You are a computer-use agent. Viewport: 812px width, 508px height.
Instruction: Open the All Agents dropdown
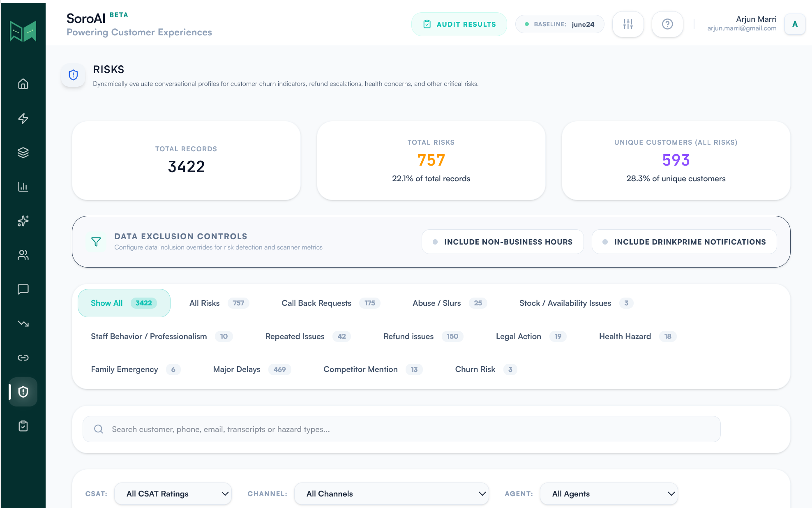(x=609, y=494)
